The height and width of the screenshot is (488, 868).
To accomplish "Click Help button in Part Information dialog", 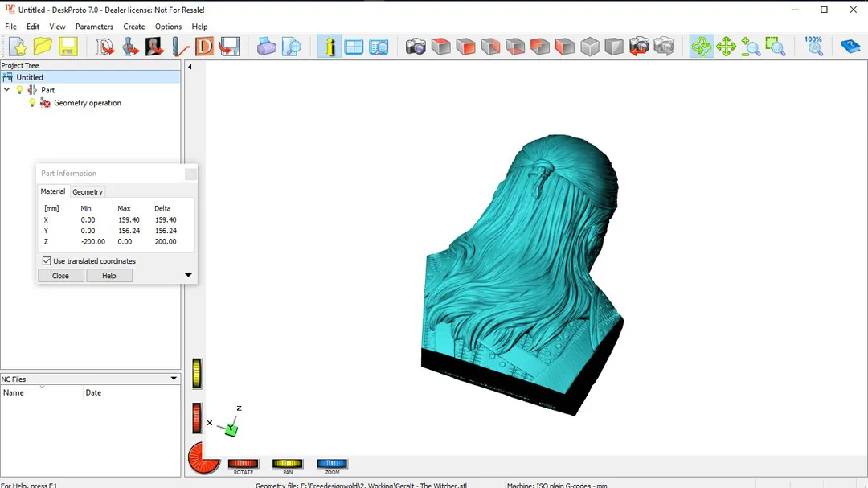I will click(x=109, y=276).
